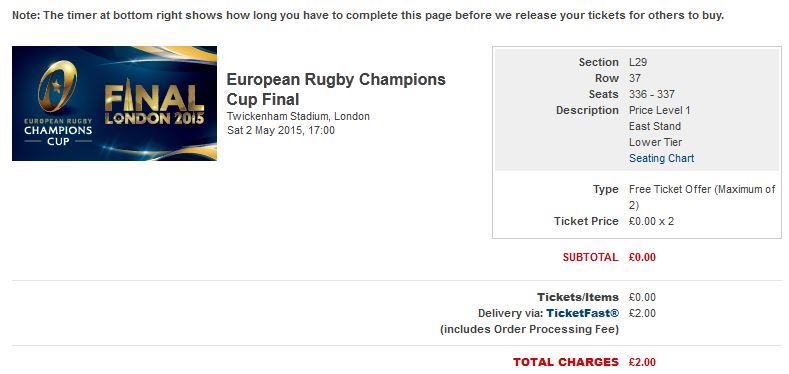This screenshot has width=789, height=374.
Task: Click the Free Ticket Offer type text
Action: (702, 197)
